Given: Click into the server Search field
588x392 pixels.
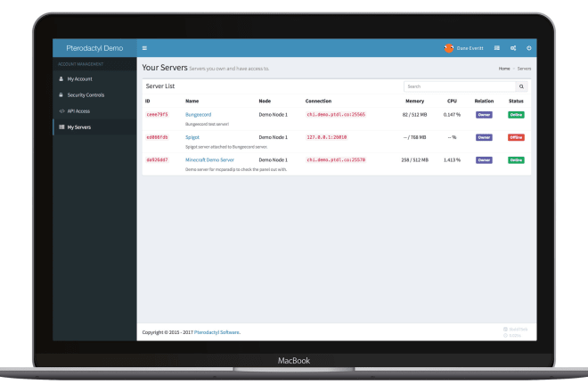Looking at the screenshot, I should pyautogui.click(x=460, y=86).
